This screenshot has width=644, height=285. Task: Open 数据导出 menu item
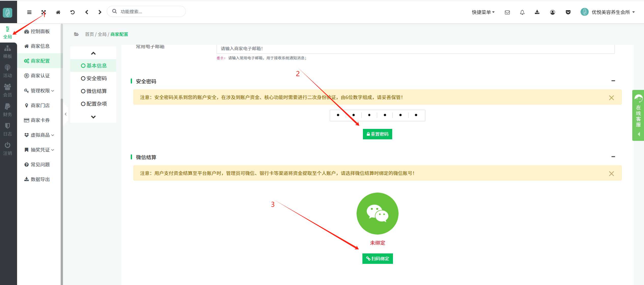[x=39, y=179]
